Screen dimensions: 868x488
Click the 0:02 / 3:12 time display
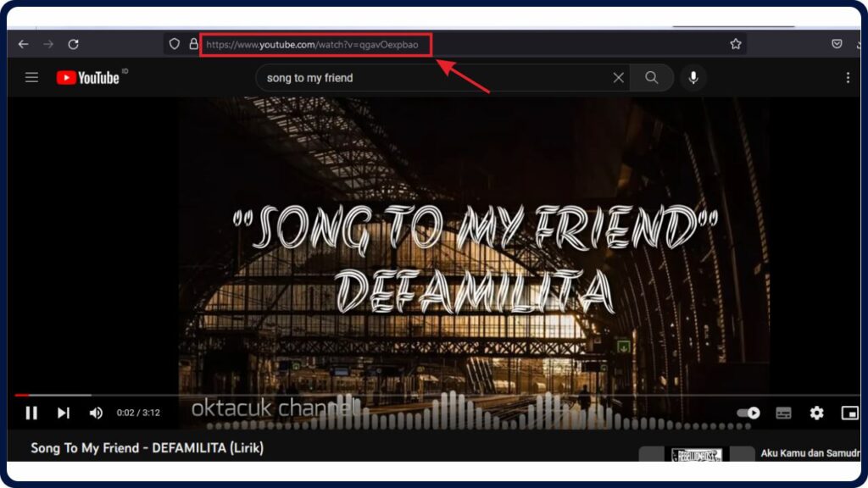138,413
